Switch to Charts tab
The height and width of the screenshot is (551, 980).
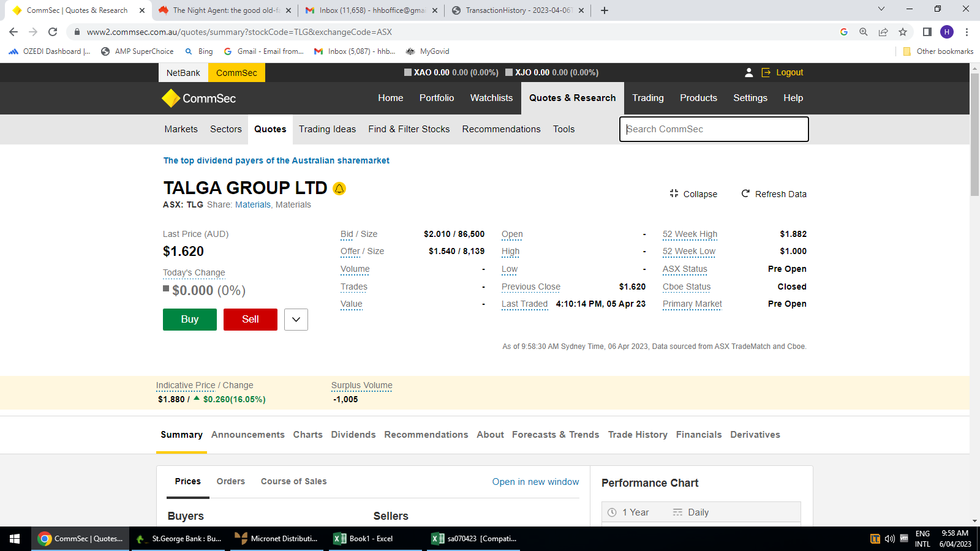pos(308,435)
